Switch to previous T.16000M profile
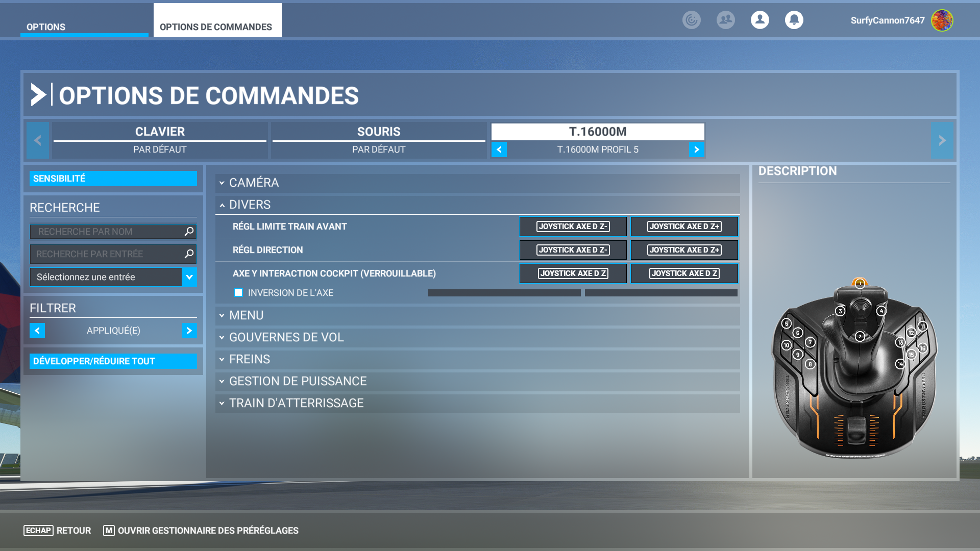The image size is (980, 551). (x=499, y=149)
